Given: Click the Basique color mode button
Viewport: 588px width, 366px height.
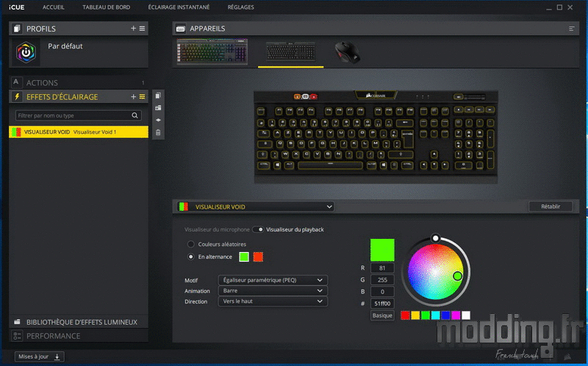Looking at the screenshot, I should coord(382,315).
